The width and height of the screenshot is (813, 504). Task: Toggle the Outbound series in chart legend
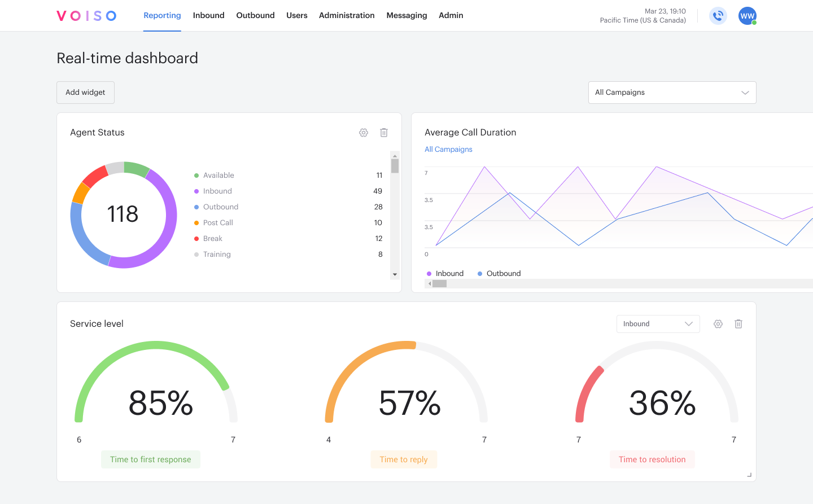[x=499, y=274]
